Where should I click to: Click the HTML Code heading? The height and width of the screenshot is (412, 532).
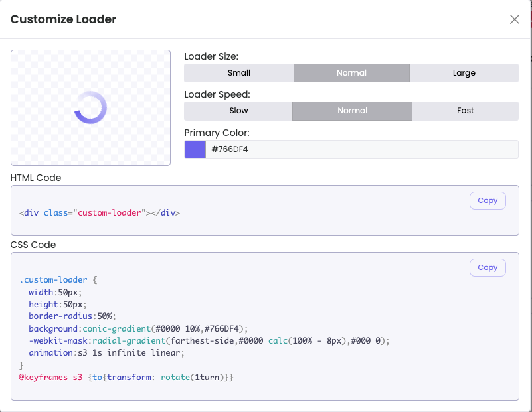click(36, 178)
